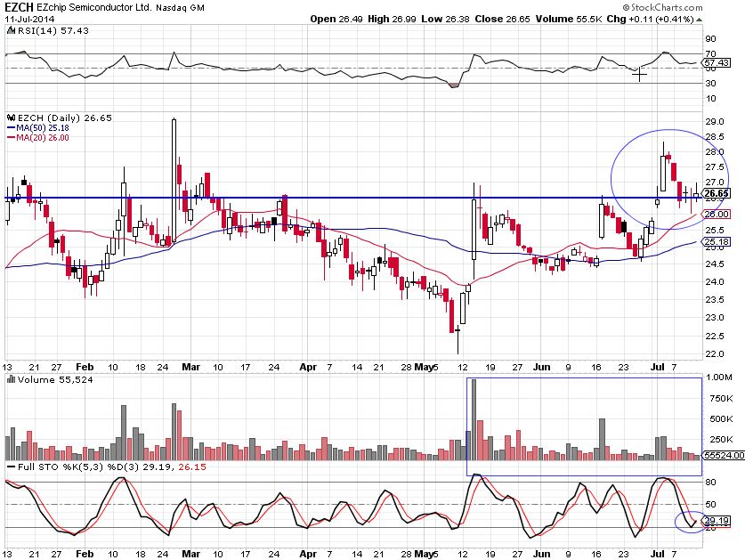Click the candlestick icon beside EZCH (Daily)
The image size is (745, 560).
[x=12, y=118]
